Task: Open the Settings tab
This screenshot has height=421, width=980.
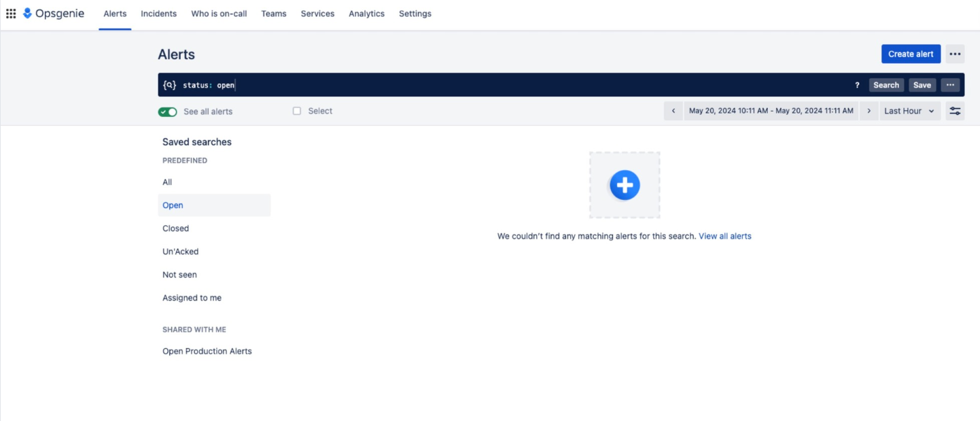Action: tap(415, 14)
